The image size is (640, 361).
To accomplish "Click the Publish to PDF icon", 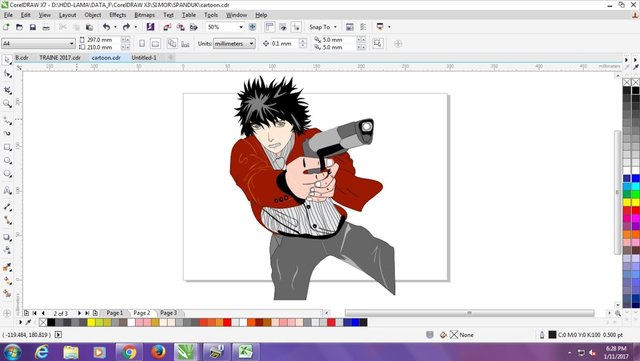I will (194, 27).
